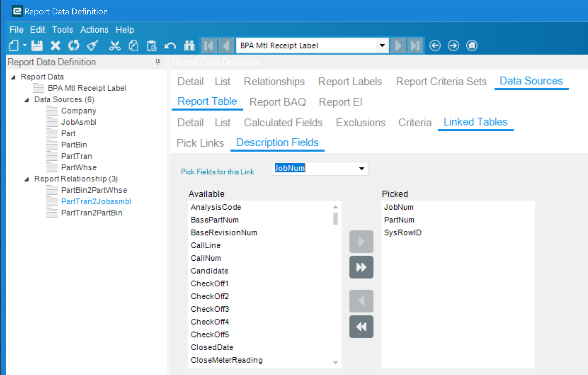The image size is (588, 375).
Task: Switch to the Report Labels tab
Action: click(x=350, y=82)
